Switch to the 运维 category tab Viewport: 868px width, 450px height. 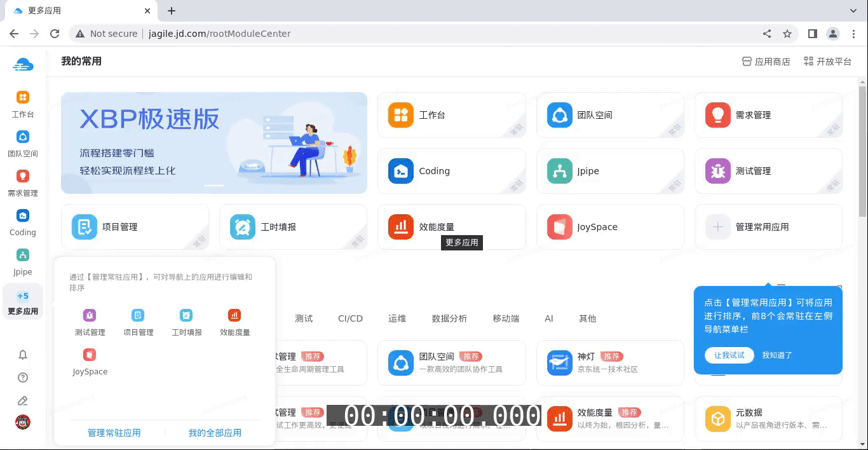point(397,318)
